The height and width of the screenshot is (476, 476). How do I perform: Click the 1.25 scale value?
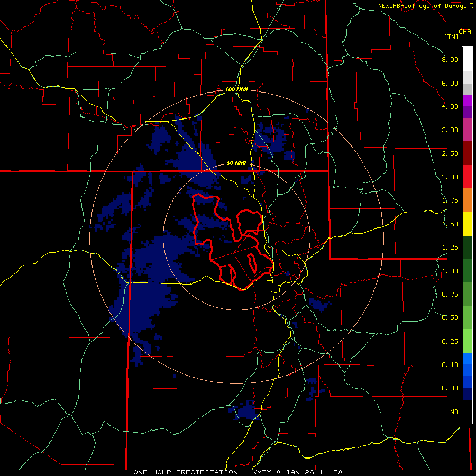(x=450, y=248)
